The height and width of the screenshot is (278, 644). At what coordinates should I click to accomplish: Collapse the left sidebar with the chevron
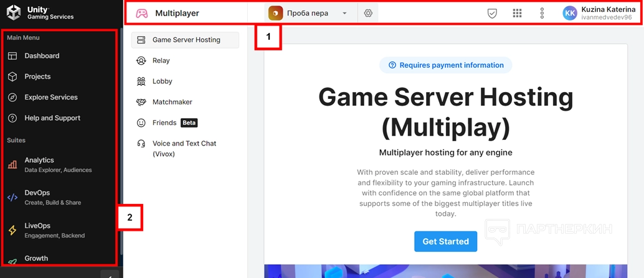[x=110, y=276]
